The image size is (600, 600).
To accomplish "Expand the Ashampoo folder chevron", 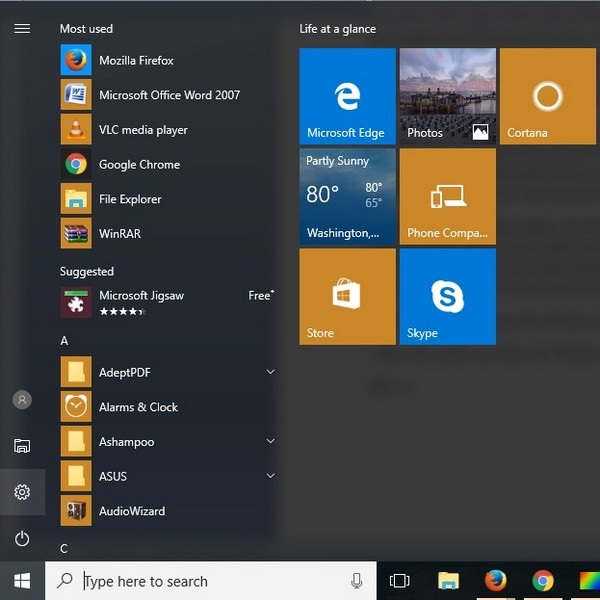I will coord(271,441).
